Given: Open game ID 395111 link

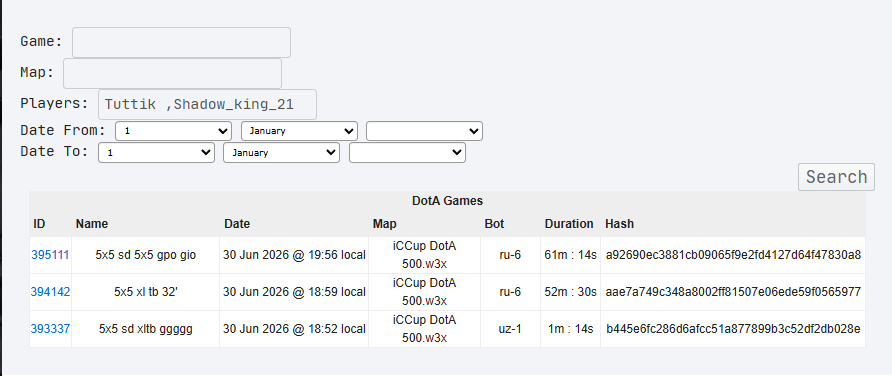Looking at the screenshot, I should [x=50, y=255].
